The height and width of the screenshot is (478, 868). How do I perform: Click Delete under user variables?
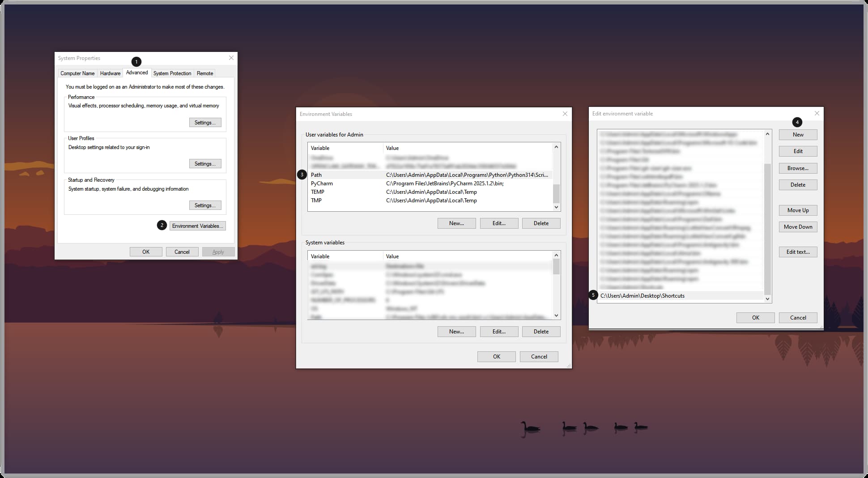541,223
